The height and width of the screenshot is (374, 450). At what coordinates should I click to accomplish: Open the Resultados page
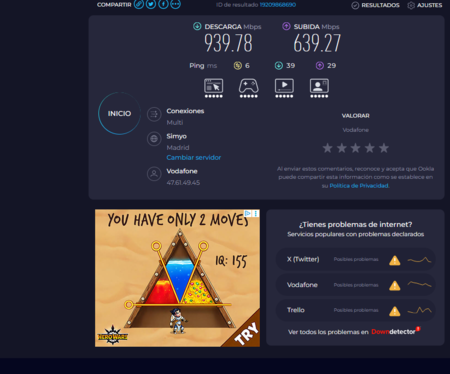click(376, 5)
